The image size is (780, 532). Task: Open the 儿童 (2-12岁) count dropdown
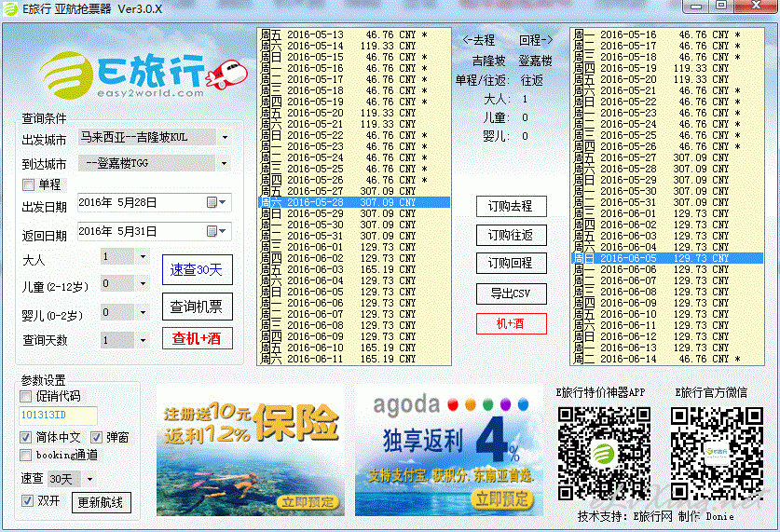143,283
